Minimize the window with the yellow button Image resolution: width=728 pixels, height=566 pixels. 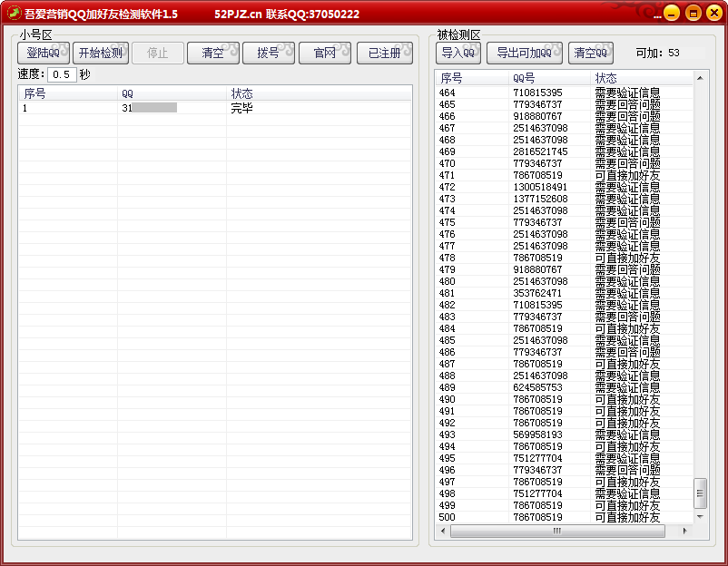(x=671, y=13)
